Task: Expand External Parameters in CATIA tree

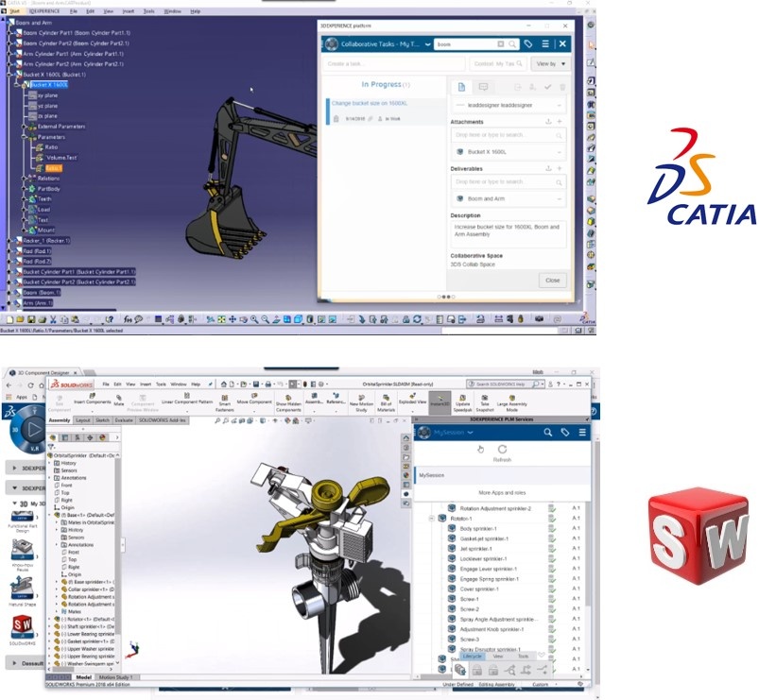Action: [x=24, y=127]
